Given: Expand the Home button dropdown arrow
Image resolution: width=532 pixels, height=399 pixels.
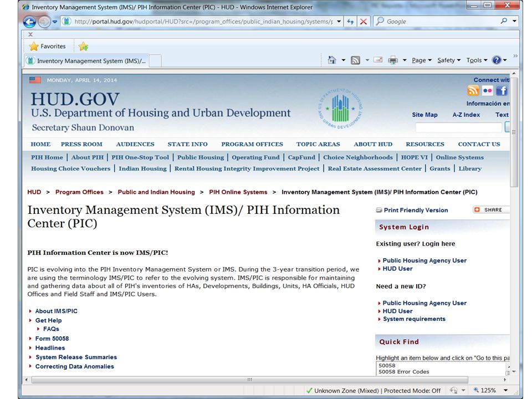Looking at the screenshot, I should (344, 60).
